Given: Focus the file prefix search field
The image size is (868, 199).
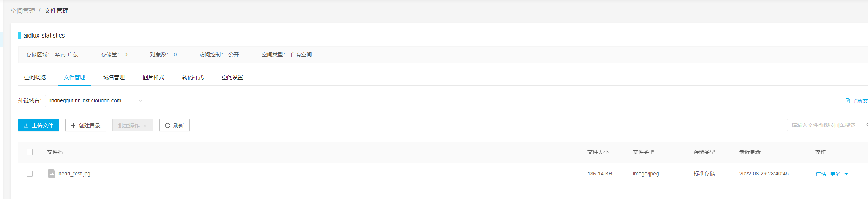Looking at the screenshot, I should pos(827,125).
